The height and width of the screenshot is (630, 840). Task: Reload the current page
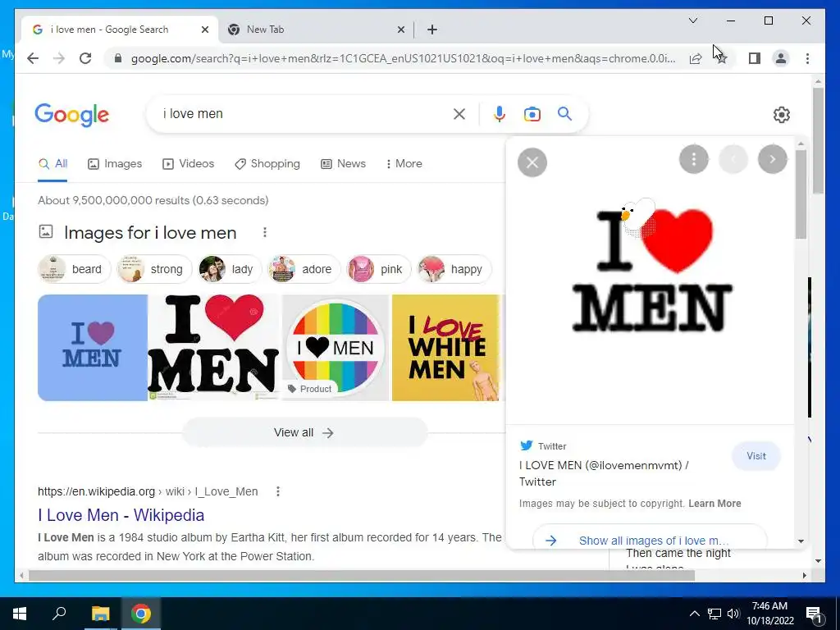click(85, 58)
